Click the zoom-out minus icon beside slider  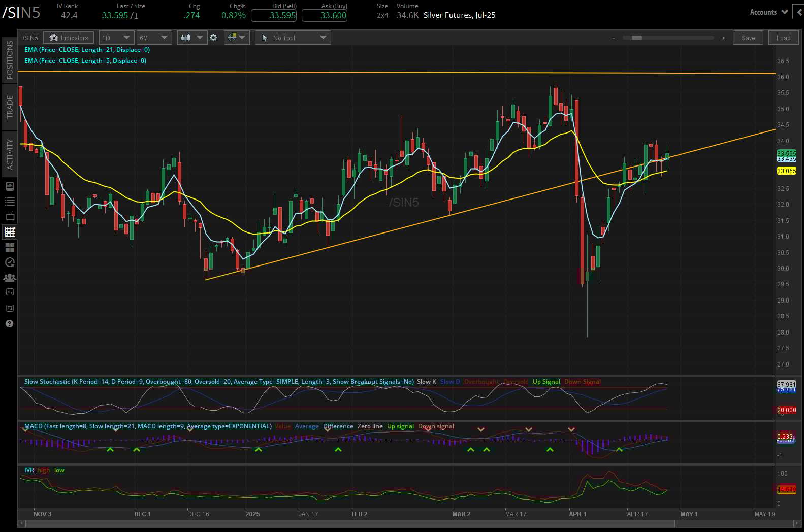pos(614,38)
